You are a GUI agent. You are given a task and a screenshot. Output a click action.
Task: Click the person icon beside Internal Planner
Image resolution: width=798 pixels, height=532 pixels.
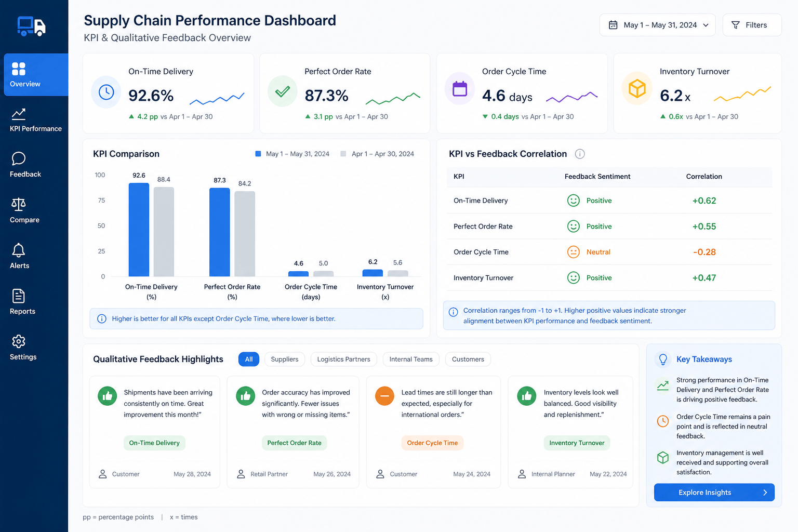pos(522,474)
